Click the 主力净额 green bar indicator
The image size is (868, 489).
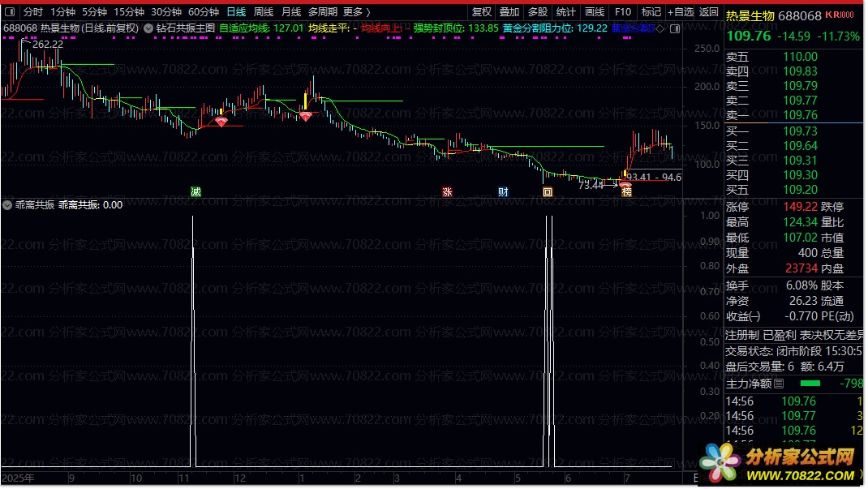[x=810, y=384]
